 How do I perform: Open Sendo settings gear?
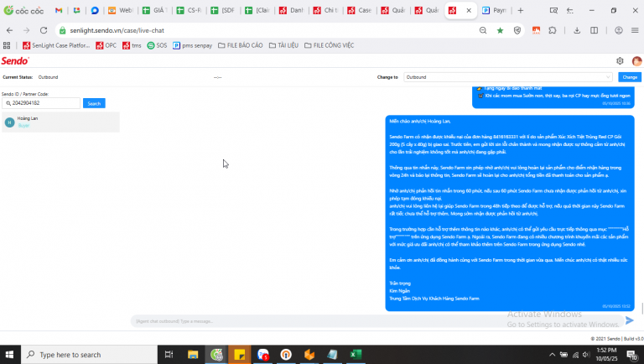coord(620,60)
